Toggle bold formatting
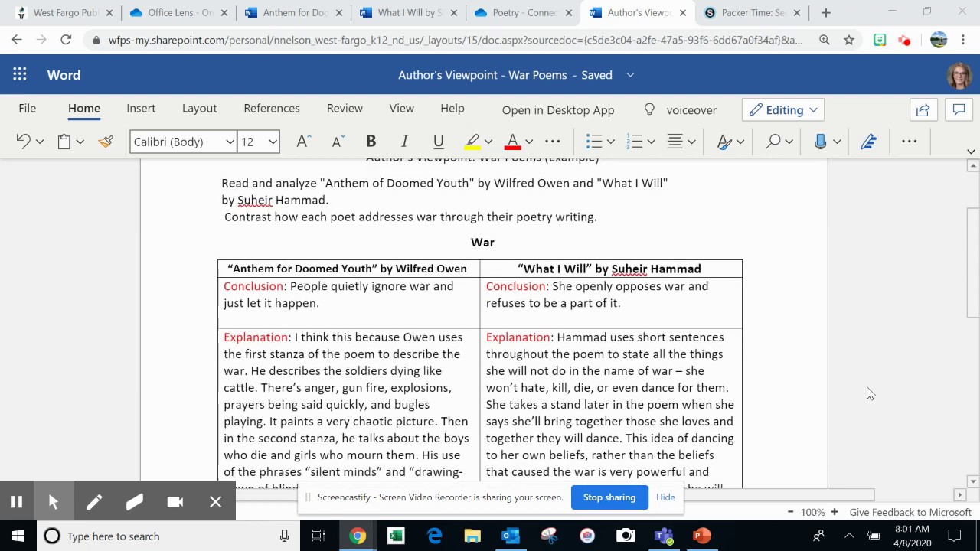Viewport: 980px width, 551px height. 371,141
